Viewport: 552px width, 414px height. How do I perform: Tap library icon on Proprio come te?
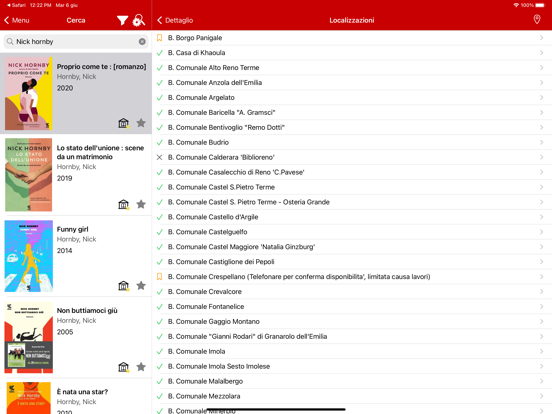click(x=124, y=123)
